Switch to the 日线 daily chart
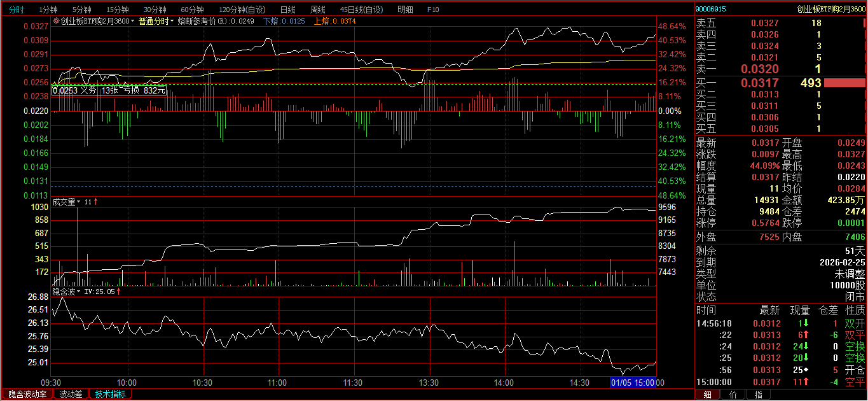Image resolution: width=868 pixels, height=401 pixels. (287, 10)
